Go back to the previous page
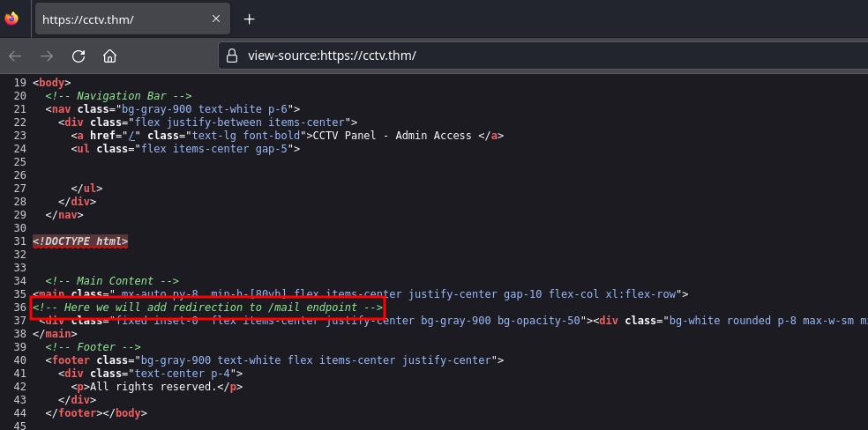868x430 pixels. coord(15,56)
